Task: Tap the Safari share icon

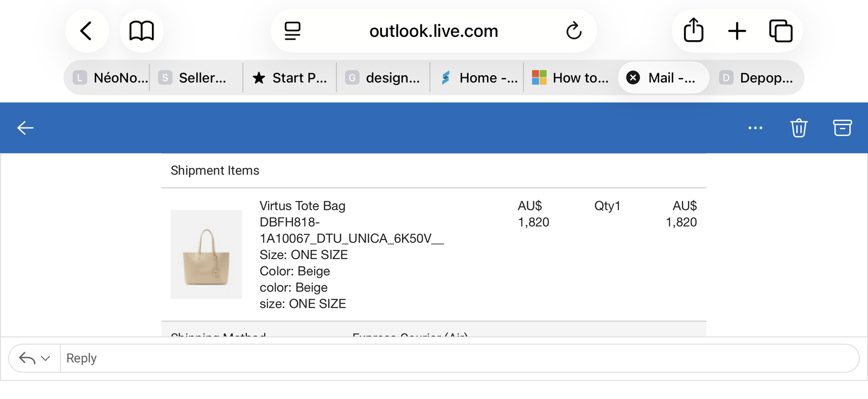Action: [693, 30]
